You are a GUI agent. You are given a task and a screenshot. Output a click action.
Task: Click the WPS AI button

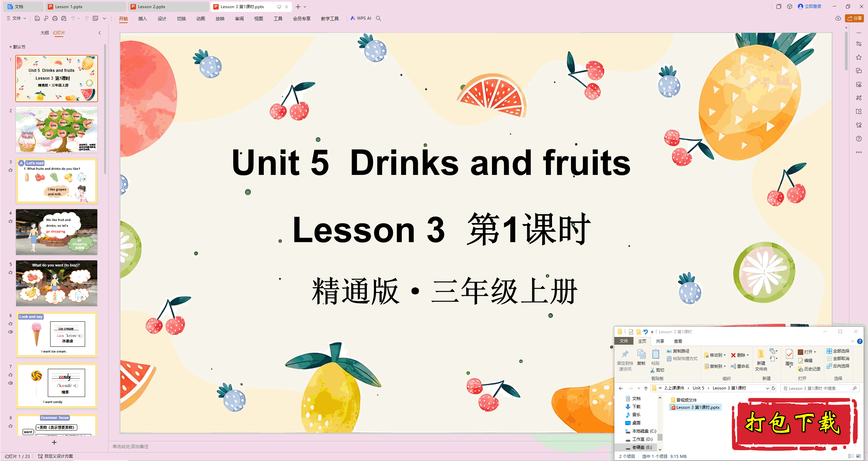tap(361, 18)
